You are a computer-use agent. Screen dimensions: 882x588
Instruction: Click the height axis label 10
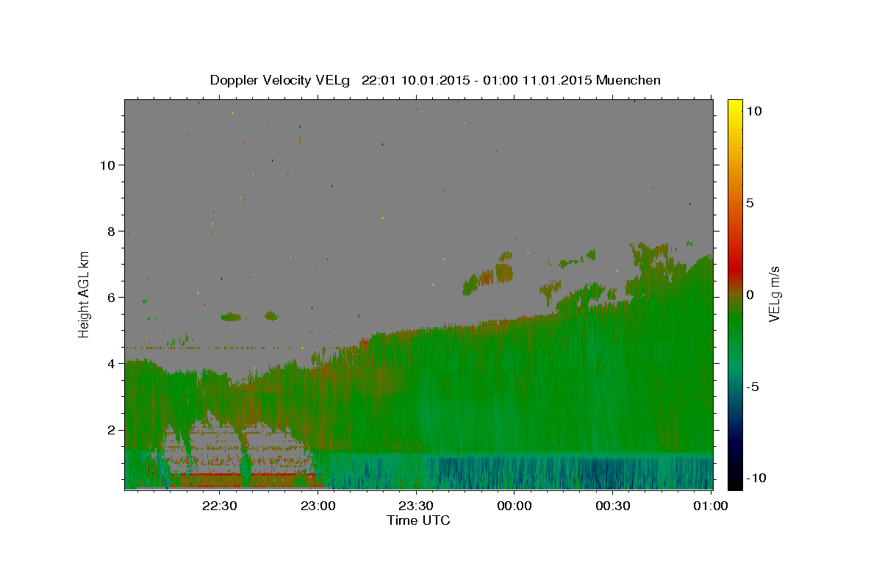(107, 165)
